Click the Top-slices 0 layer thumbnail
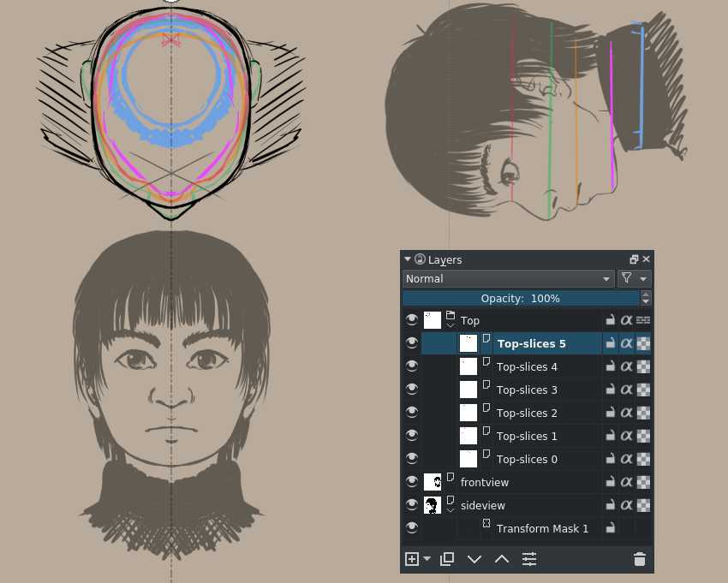The height and width of the screenshot is (583, 728). pos(468,459)
